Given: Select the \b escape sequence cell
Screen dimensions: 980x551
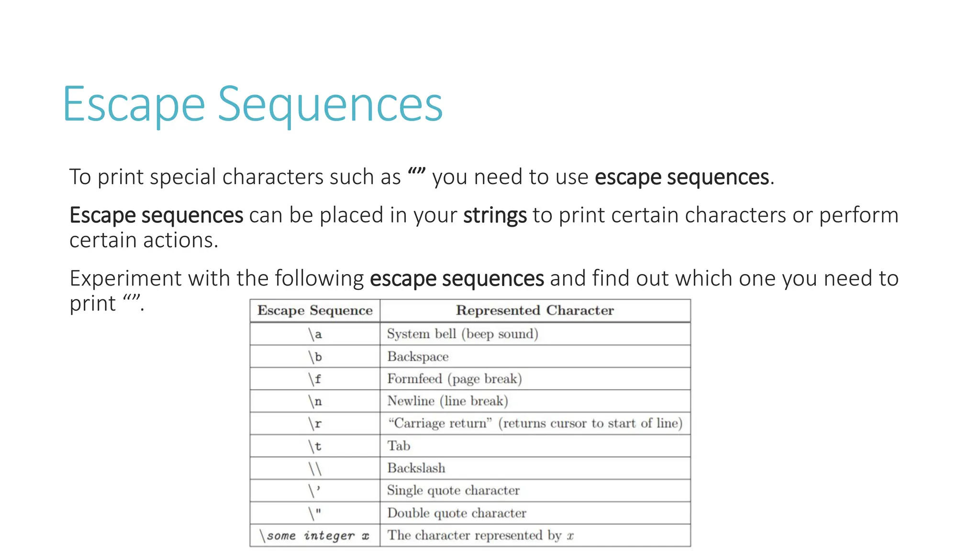Looking at the screenshot, I should pos(315,356).
